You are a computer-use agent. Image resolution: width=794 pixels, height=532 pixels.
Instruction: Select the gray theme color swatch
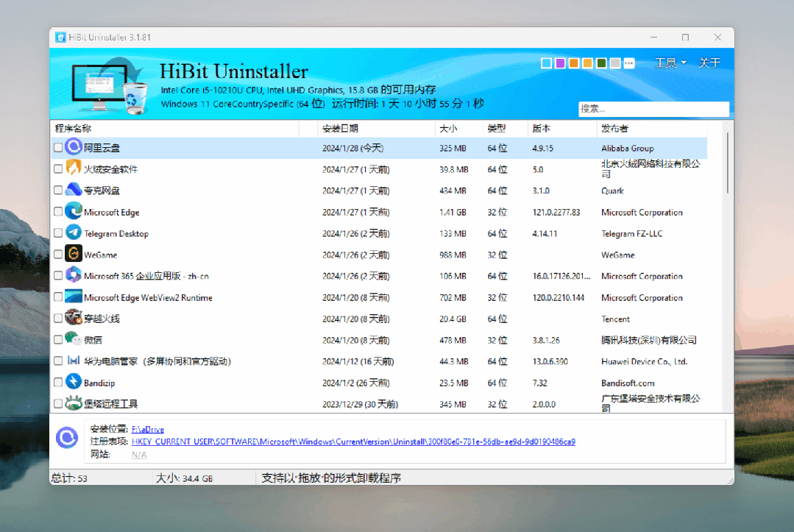click(x=615, y=63)
